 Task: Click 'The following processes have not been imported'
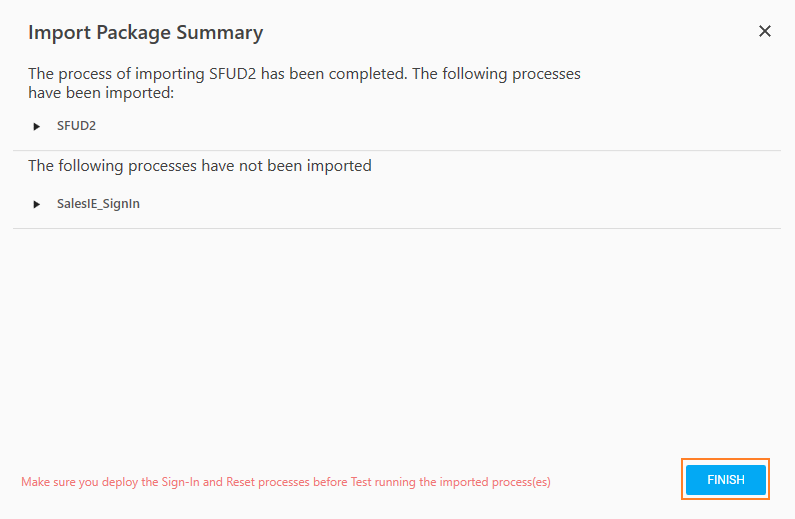pos(199,166)
